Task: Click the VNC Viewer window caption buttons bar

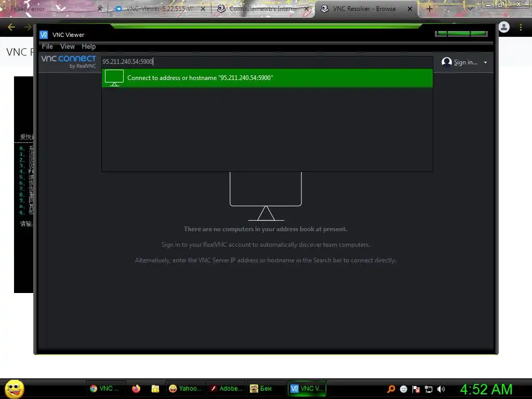Action: coord(461,34)
